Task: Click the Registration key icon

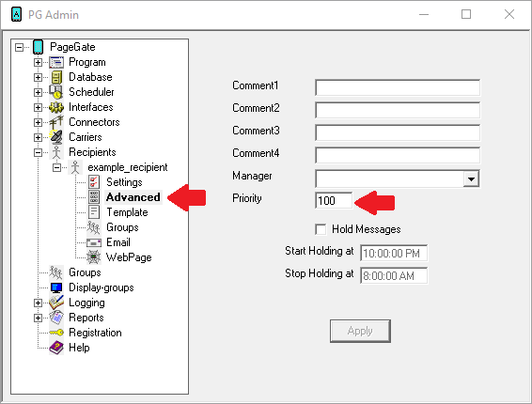Action: coord(56,333)
